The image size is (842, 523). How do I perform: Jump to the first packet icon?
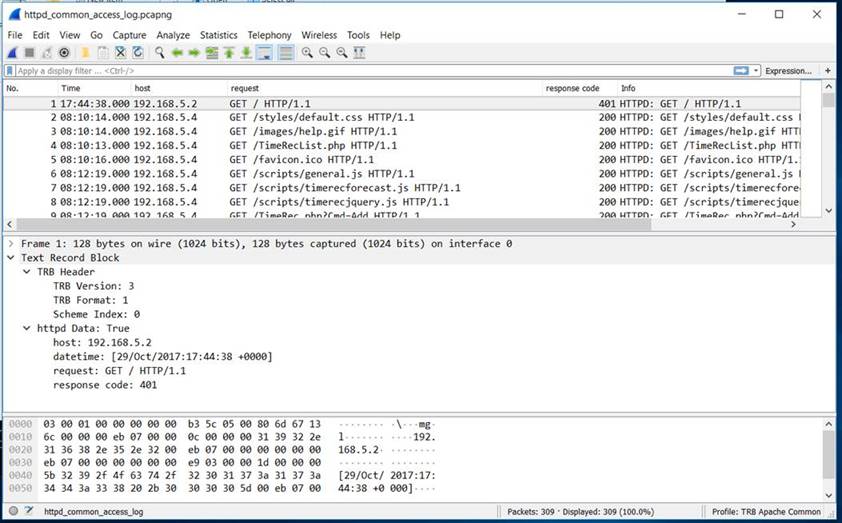(x=229, y=53)
